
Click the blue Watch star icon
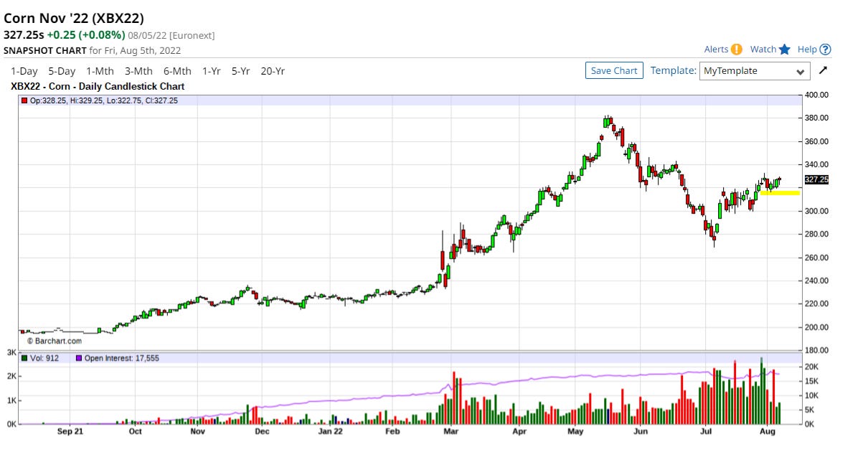click(785, 50)
